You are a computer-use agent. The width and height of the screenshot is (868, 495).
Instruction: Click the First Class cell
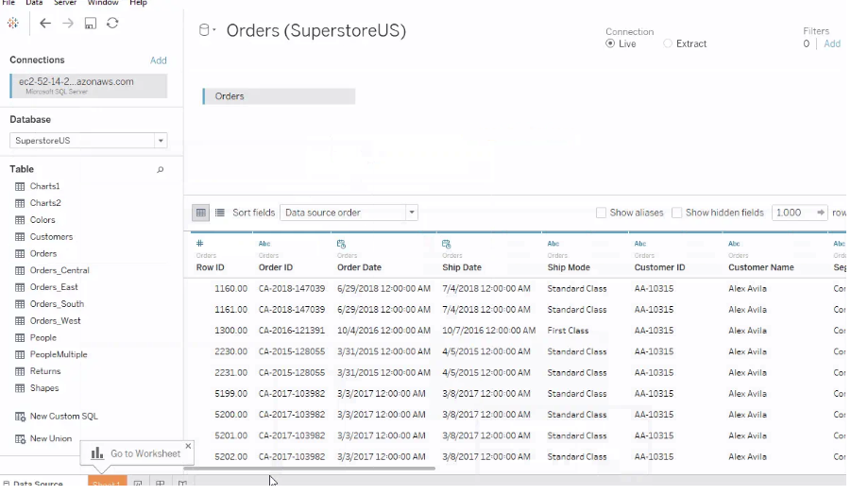[x=568, y=331]
